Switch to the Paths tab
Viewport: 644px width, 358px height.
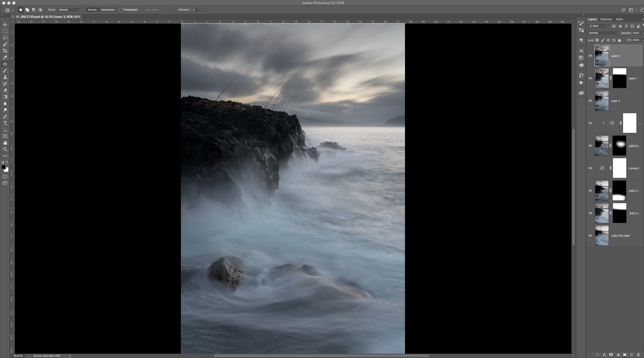[619, 19]
